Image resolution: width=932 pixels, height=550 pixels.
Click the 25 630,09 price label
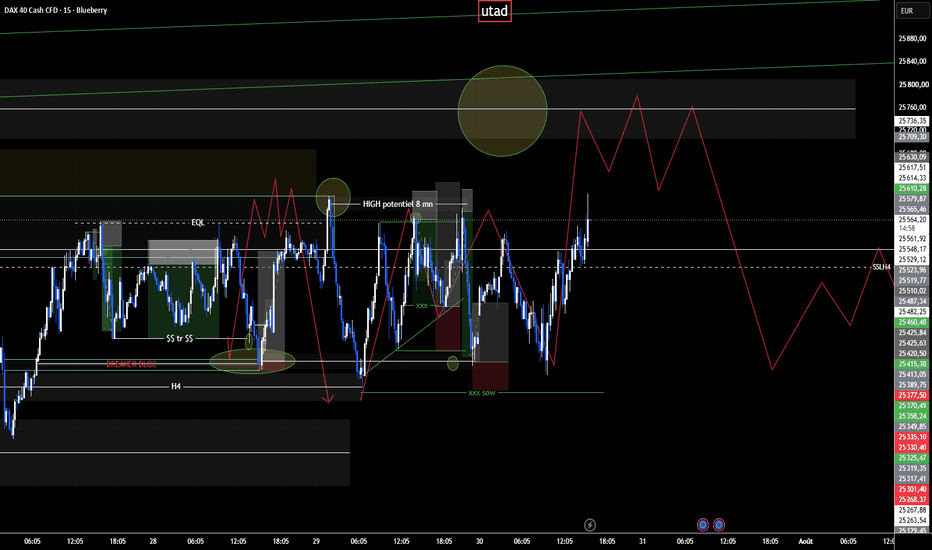tap(912, 157)
